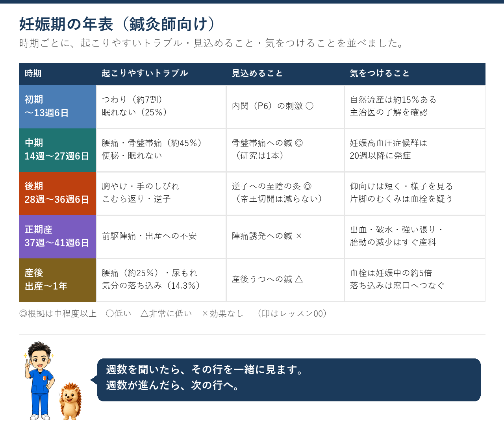
Task: Click the cell "血栓は妊娠中の約5倍"
Action: click(415, 280)
